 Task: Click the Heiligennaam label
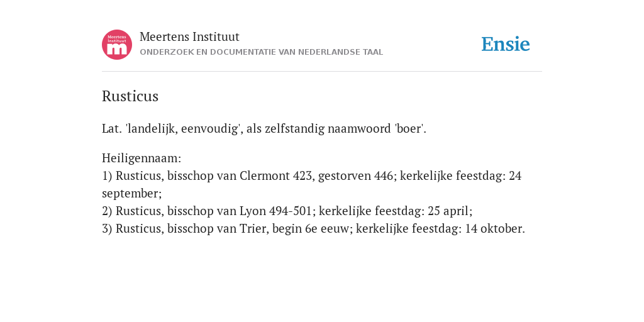click(x=142, y=158)
